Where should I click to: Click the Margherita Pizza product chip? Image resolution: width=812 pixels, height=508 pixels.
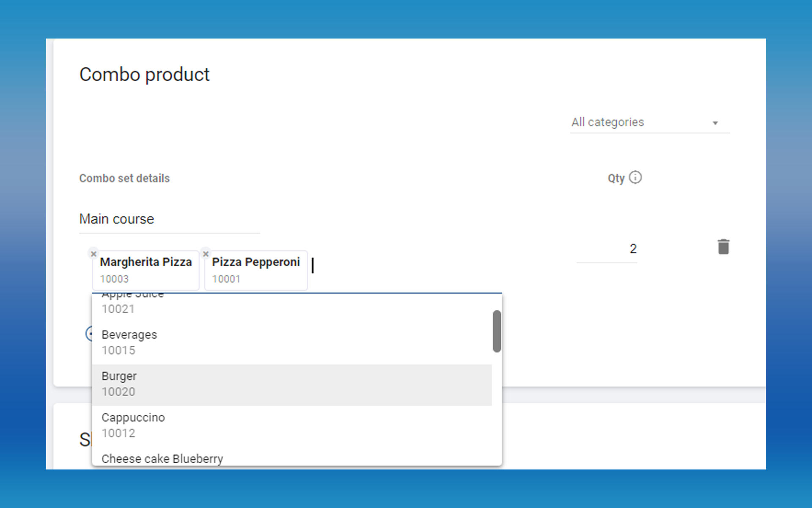tap(146, 270)
